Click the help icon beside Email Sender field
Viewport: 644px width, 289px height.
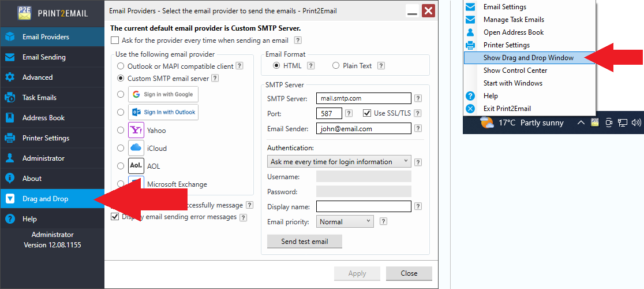pos(418,129)
